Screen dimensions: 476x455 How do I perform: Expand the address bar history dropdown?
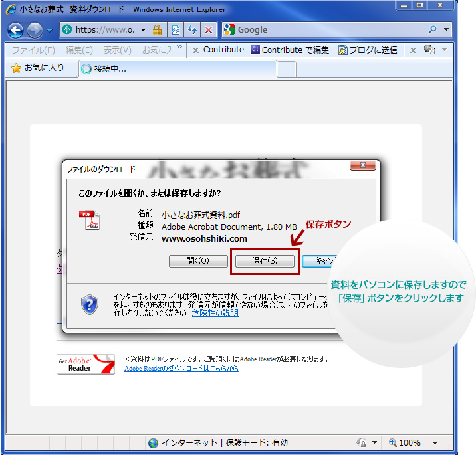[144, 30]
